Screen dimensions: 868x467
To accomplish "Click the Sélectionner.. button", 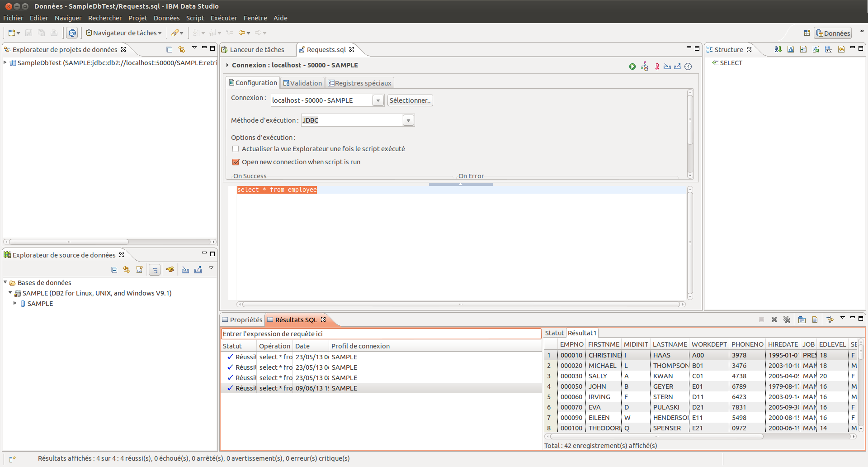I will point(410,100).
